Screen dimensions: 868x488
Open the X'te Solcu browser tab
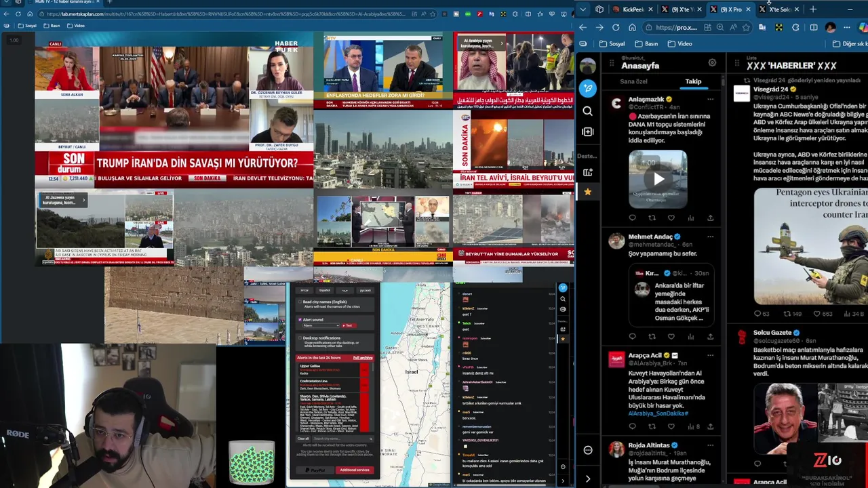(780, 9)
